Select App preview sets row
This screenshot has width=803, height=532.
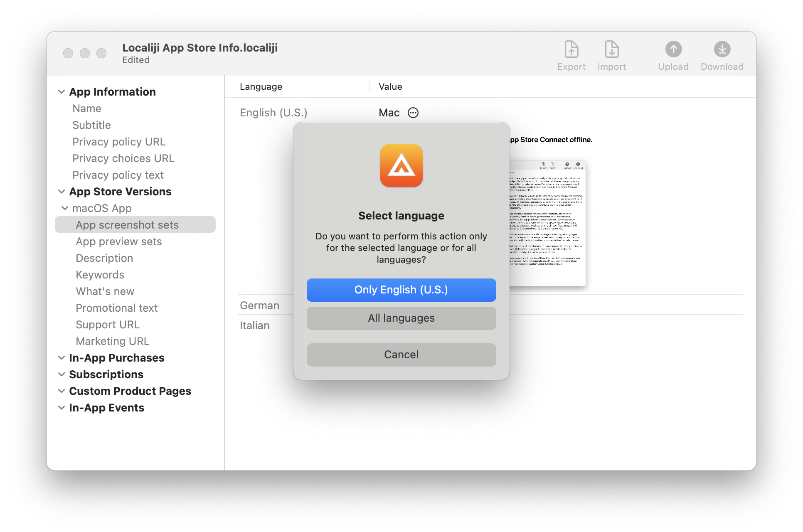[x=119, y=241]
